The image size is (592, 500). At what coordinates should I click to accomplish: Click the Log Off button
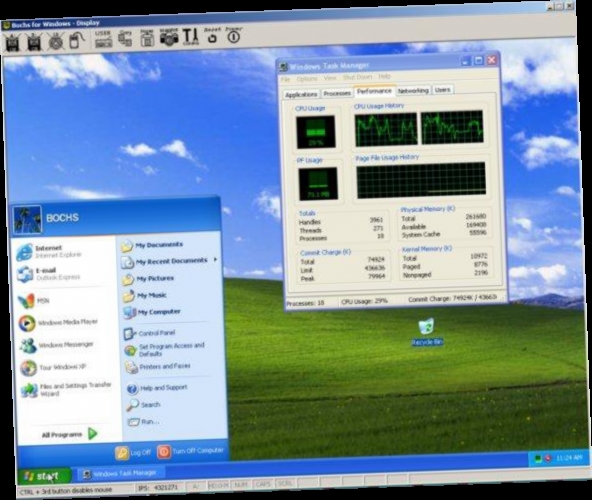tap(133, 452)
